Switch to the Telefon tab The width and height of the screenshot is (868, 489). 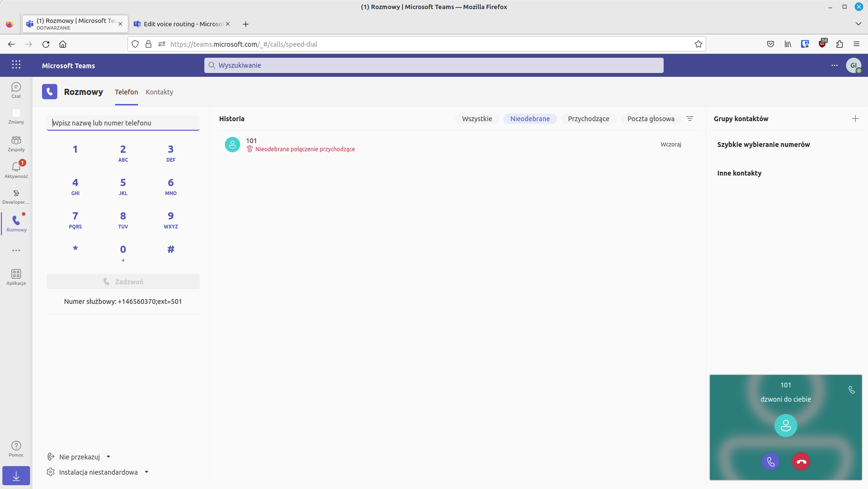click(127, 92)
